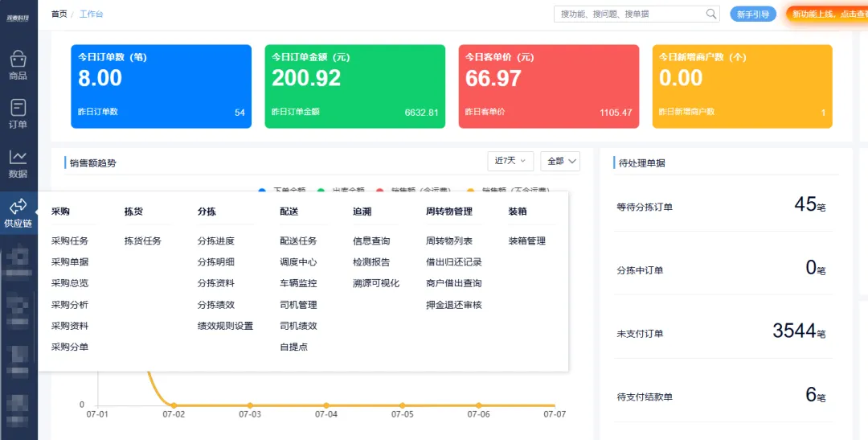Open 采购资料 menu item

tap(70, 326)
